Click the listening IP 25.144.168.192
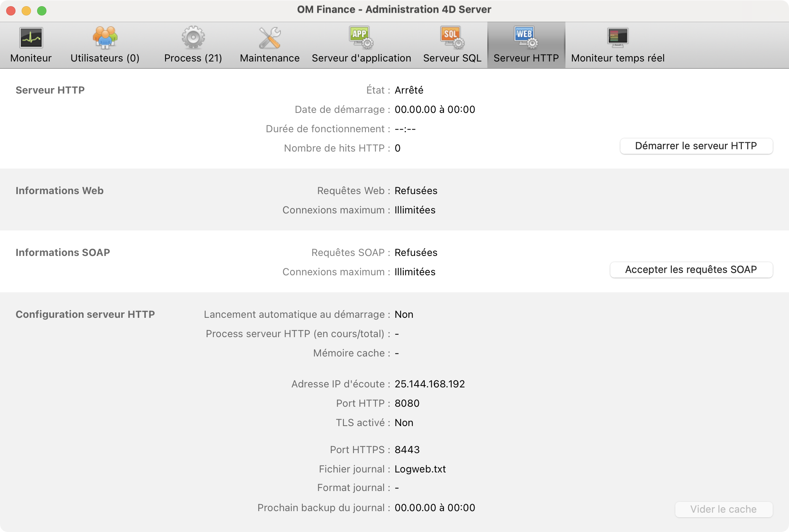Image resolution: width=789 pixels, height=532 pixels. coord(430,384)
